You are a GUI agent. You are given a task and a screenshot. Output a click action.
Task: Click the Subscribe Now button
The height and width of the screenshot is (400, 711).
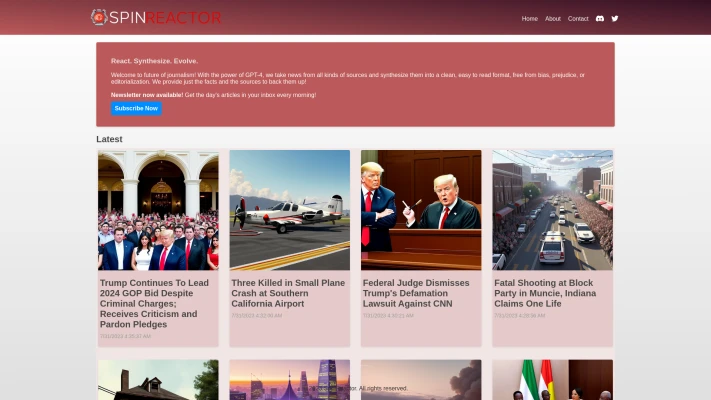tap(136, 108)
